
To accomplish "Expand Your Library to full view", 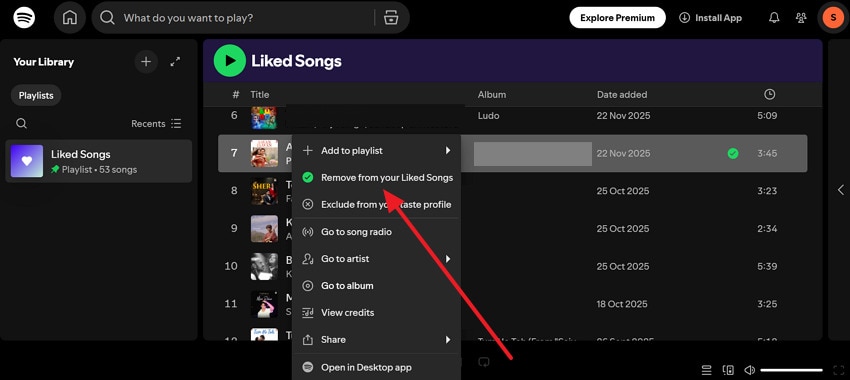I will 175,62.
